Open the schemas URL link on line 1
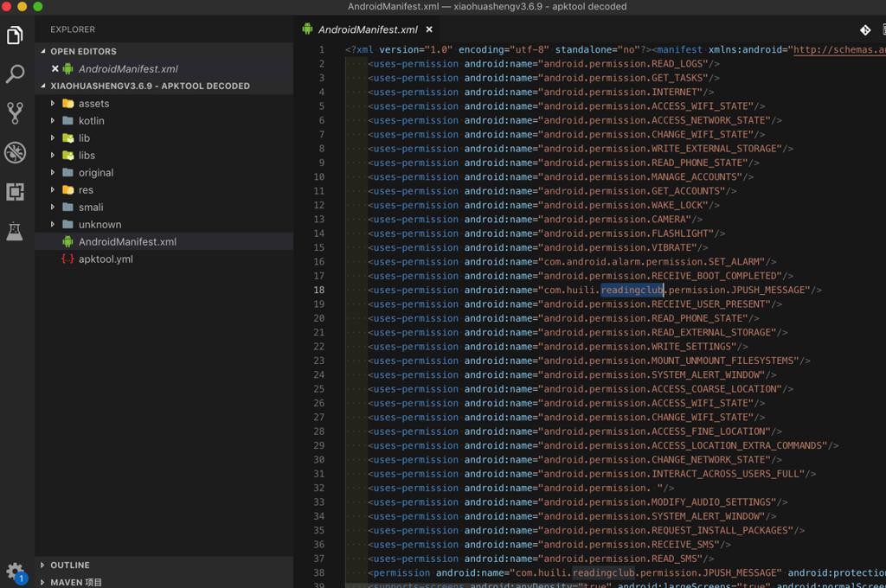 839,49
